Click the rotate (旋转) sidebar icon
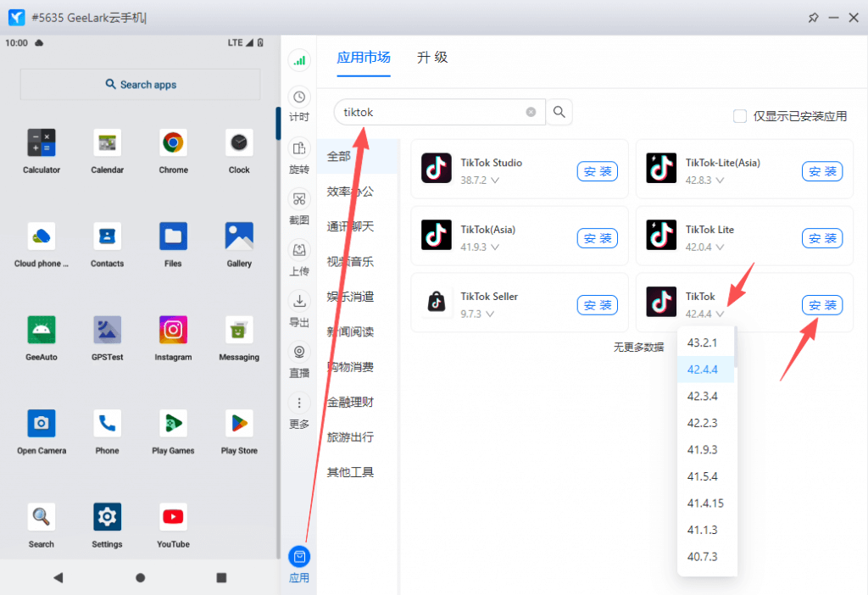This screenshot has width=868, height=595. [299, 148]
